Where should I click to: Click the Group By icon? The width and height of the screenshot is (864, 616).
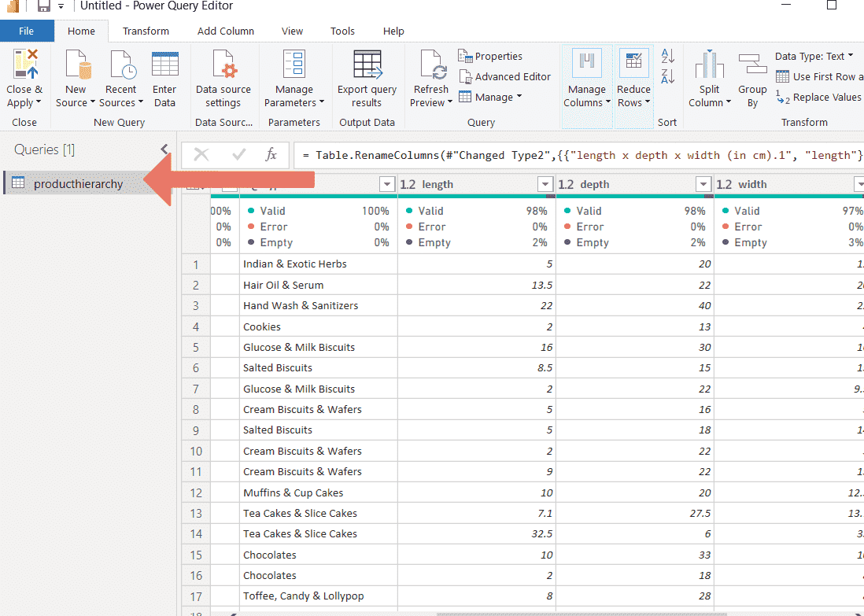(753, 64)
